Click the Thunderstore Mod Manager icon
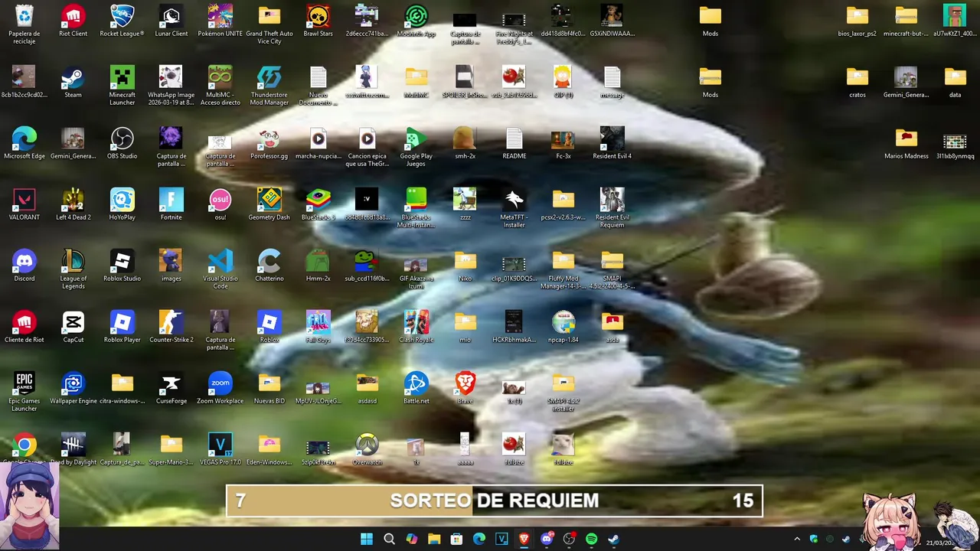 click(x=269, y=85)
